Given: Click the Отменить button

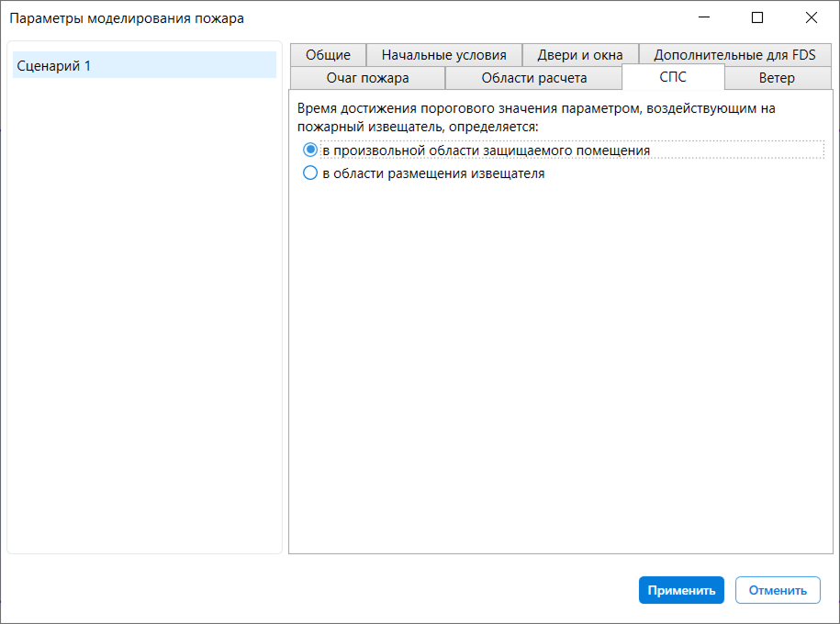Looking at the screenshot, I should tap(778, 590).
